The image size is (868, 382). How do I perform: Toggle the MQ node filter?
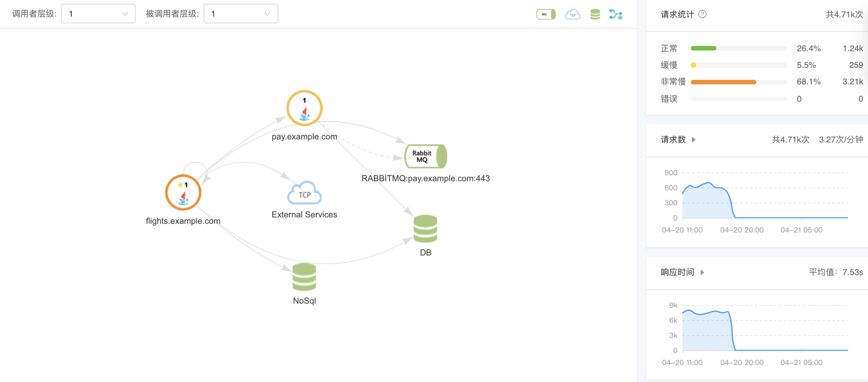546,14
